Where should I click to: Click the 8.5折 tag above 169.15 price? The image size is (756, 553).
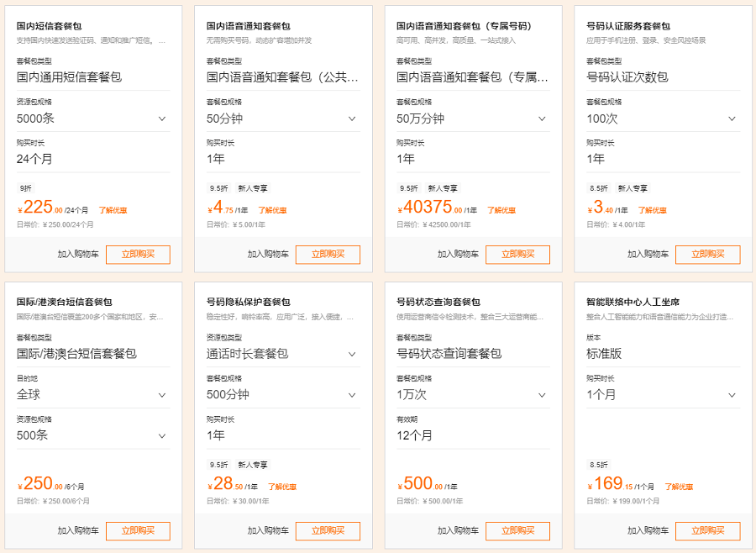[x=598, y=465]
